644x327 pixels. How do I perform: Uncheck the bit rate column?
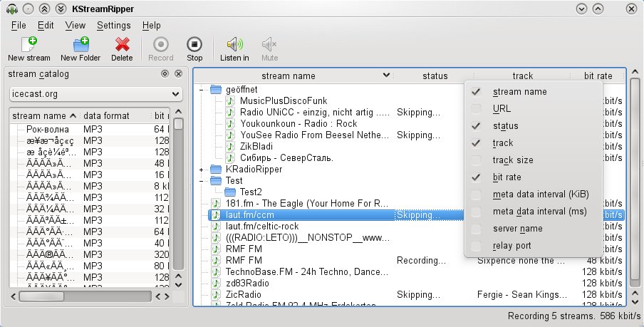[x=476, y=177]
